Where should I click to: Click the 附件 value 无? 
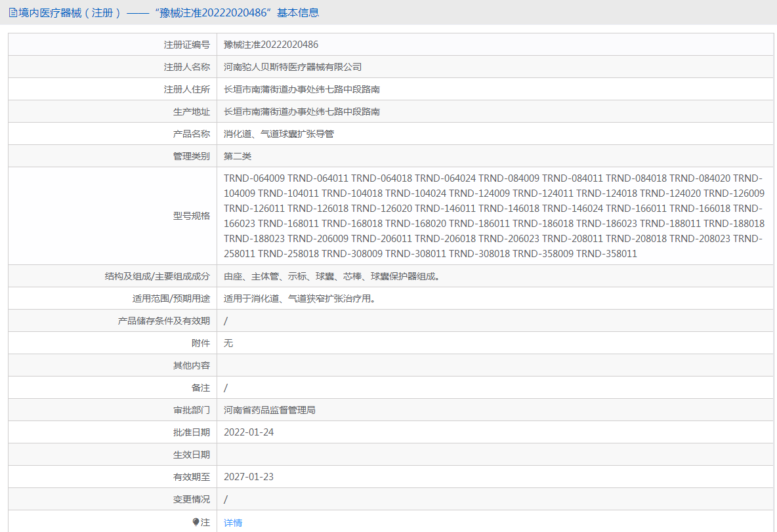(x=228, y=343)
